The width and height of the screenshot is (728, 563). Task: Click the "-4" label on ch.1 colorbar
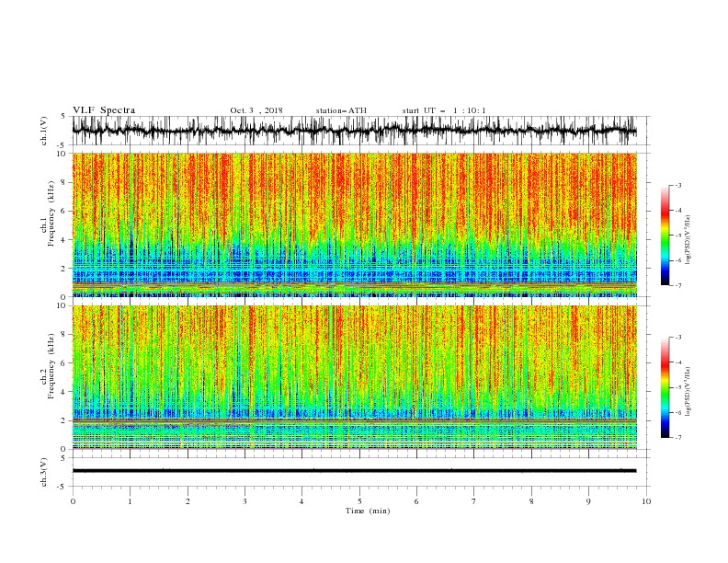[677, 211]
